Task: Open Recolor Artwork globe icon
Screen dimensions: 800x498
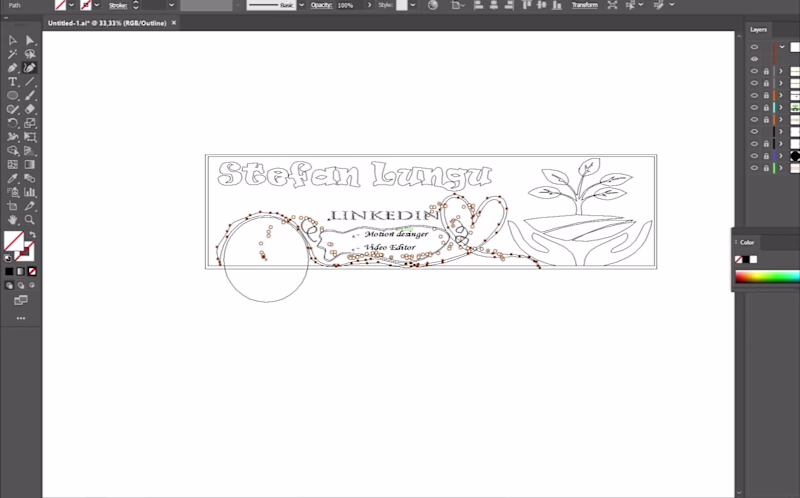Action: click(x=433, y=5)
